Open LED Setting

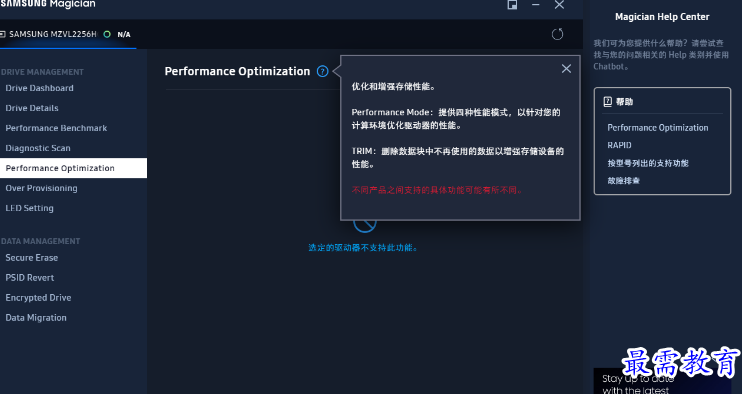tap(29, 208)
